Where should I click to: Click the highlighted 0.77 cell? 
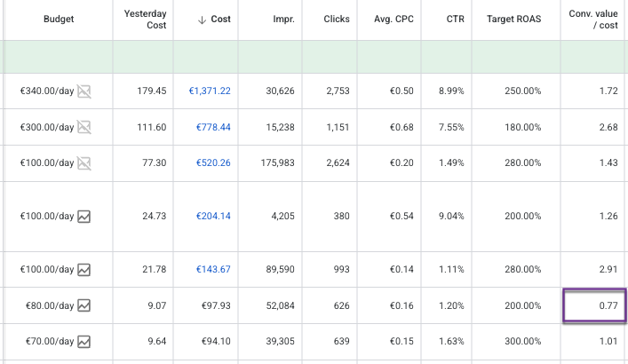593,305
